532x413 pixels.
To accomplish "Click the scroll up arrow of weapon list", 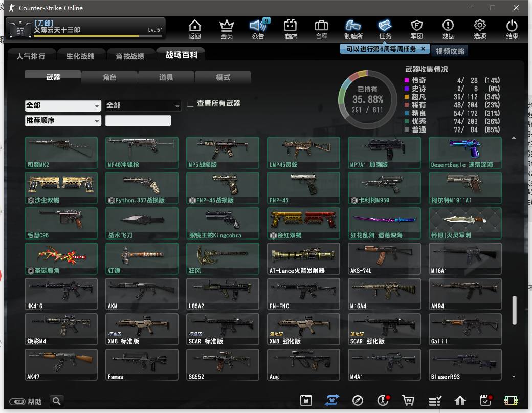I will [x=514, y=138].
